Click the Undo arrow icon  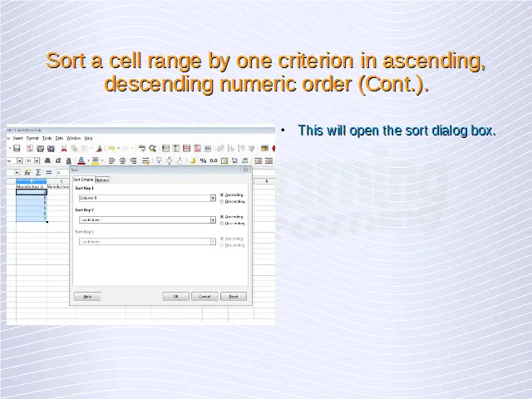click(110, 149)
